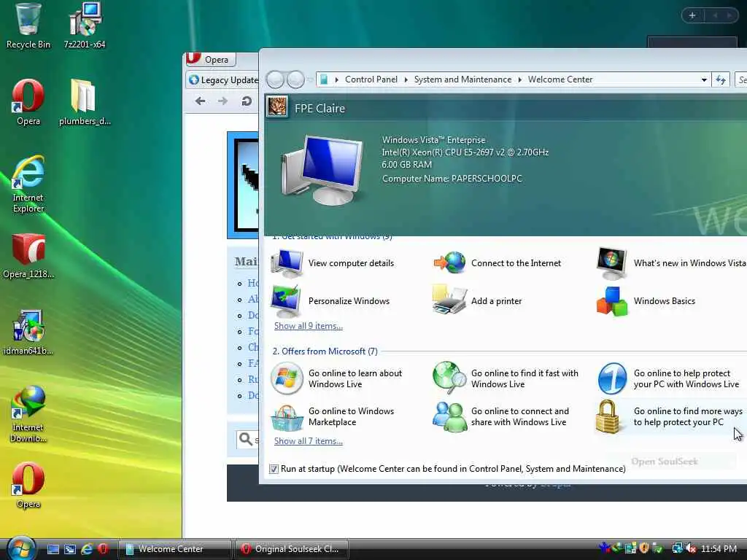Select the Internet Download Manager desktop shortcut
This screenshot has width=747, height=560.
coord(28,414)
